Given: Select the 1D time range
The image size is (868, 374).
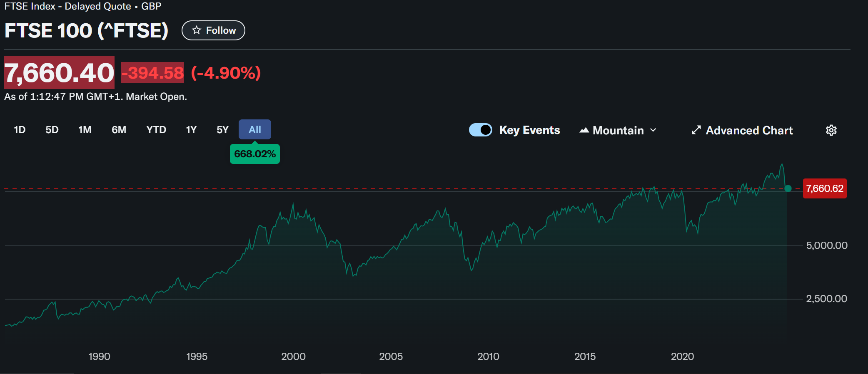Looking at the screenshot, I should (20, 130).
